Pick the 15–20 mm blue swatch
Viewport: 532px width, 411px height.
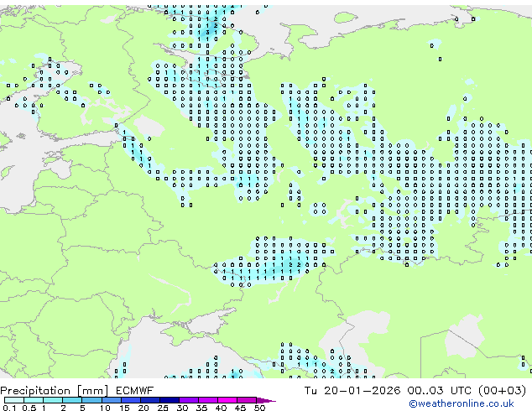coord(130,400)
